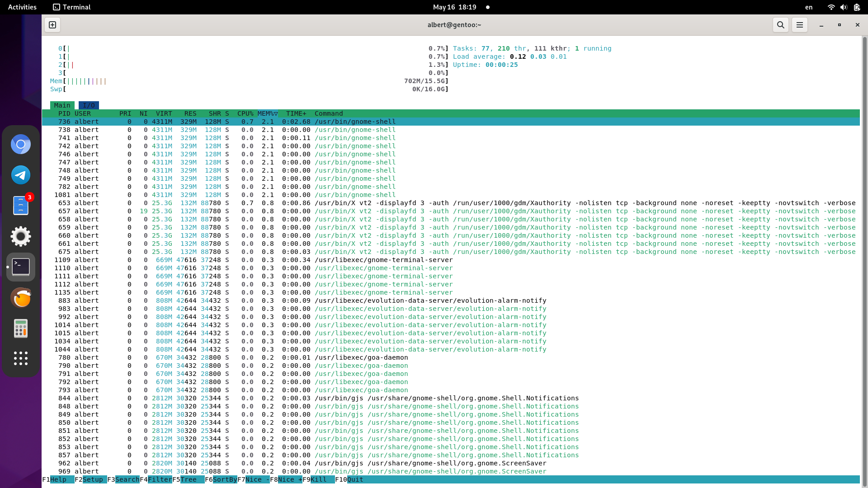Select process row PID 969 ScreenSaver
Image resolution: width=868 pixels, height=488 pixels.
click(x=451, y=471)
